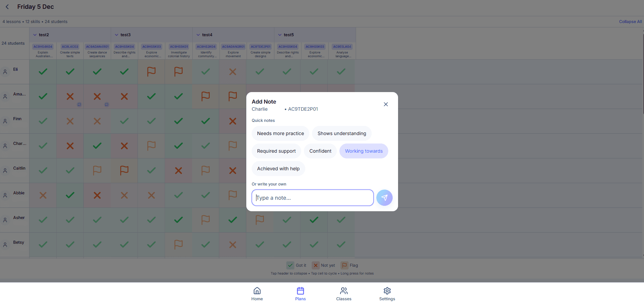Switch to the Plans tab
Image resolution: width=644 pixels, height=305 pixels.
(x=300, y=294)
